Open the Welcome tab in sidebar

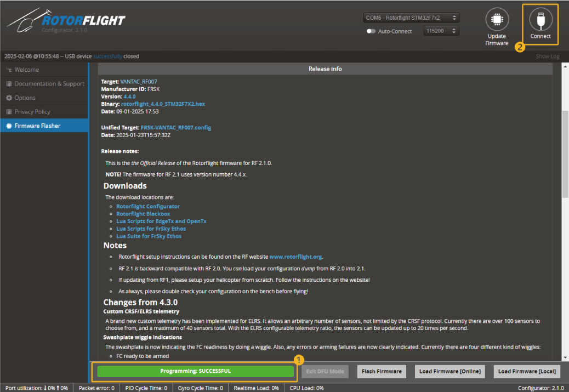pos(26,70)
